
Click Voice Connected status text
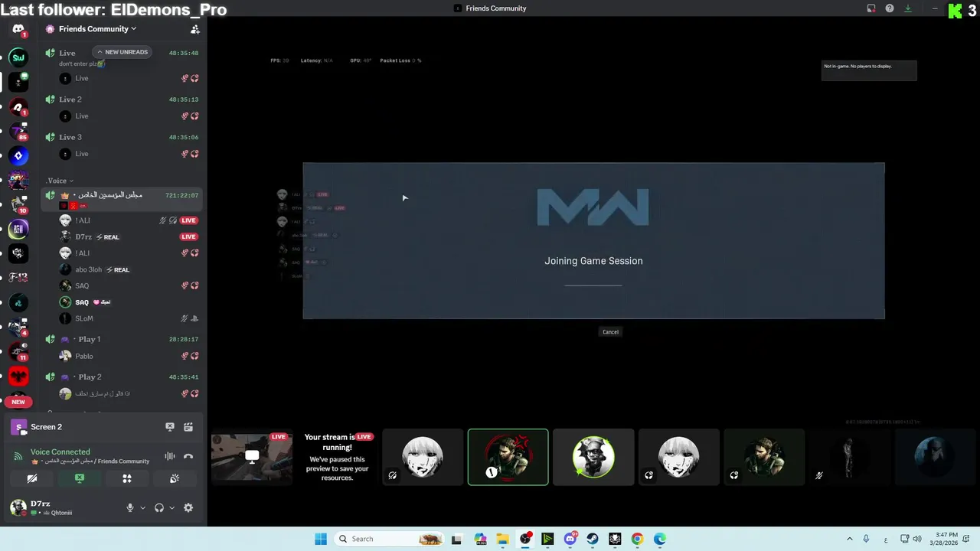[60, 452]
